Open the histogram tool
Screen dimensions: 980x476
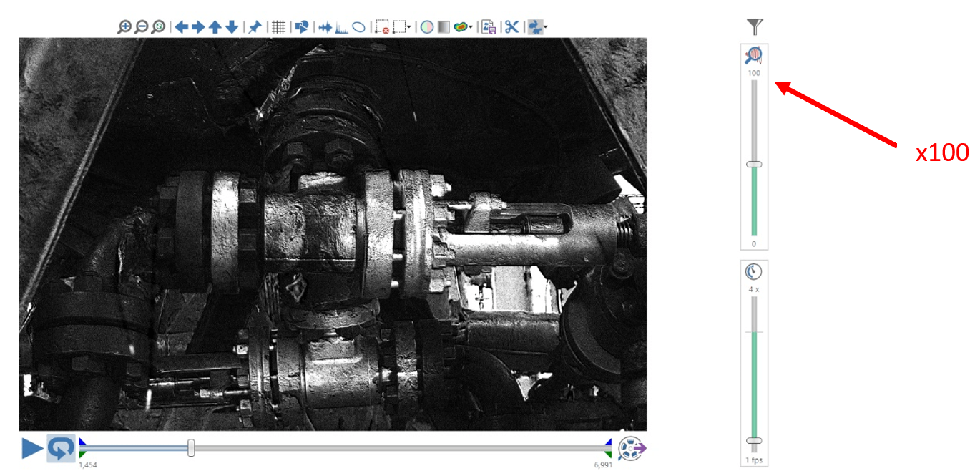pyautogui.click(x=342, y=27)
